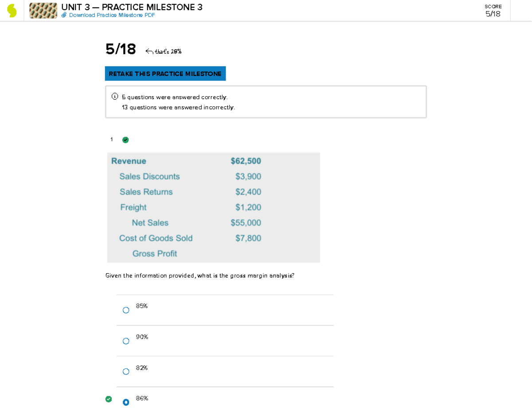Click the Sophia logo in top left corner
This screenshot has height=411, width=532.
click(12, 10)
